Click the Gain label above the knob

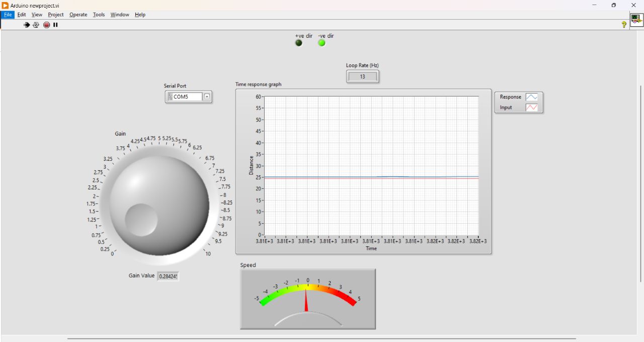coord(120,134)
